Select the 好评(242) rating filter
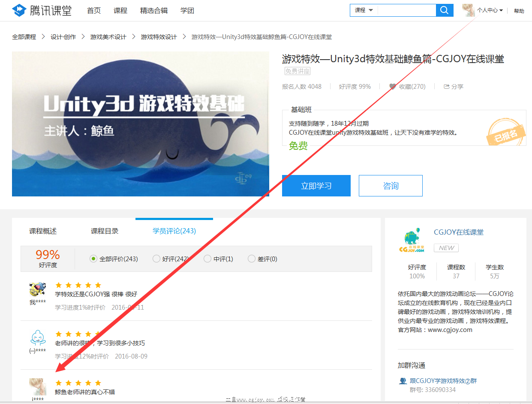 [x=157, y=259]
